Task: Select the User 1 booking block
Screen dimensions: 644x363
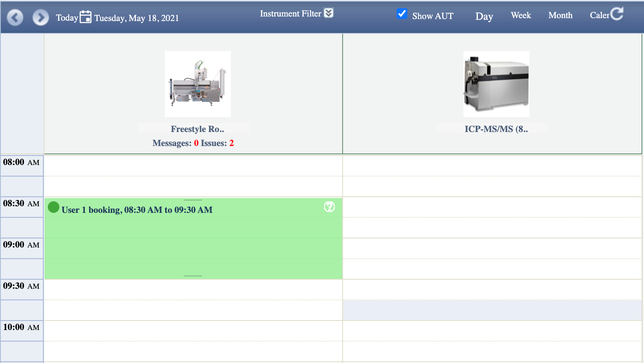Action: pos(193,243)
